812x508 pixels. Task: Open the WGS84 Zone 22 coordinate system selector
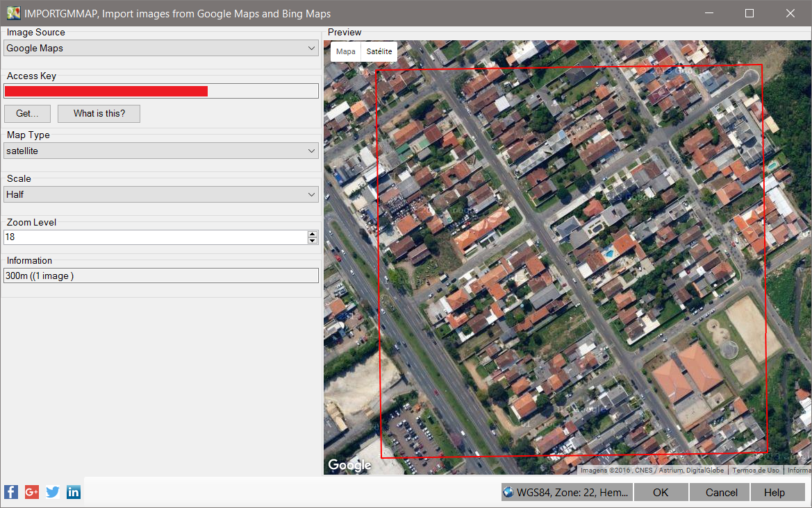pyautogui.click(x=566, y=492)
